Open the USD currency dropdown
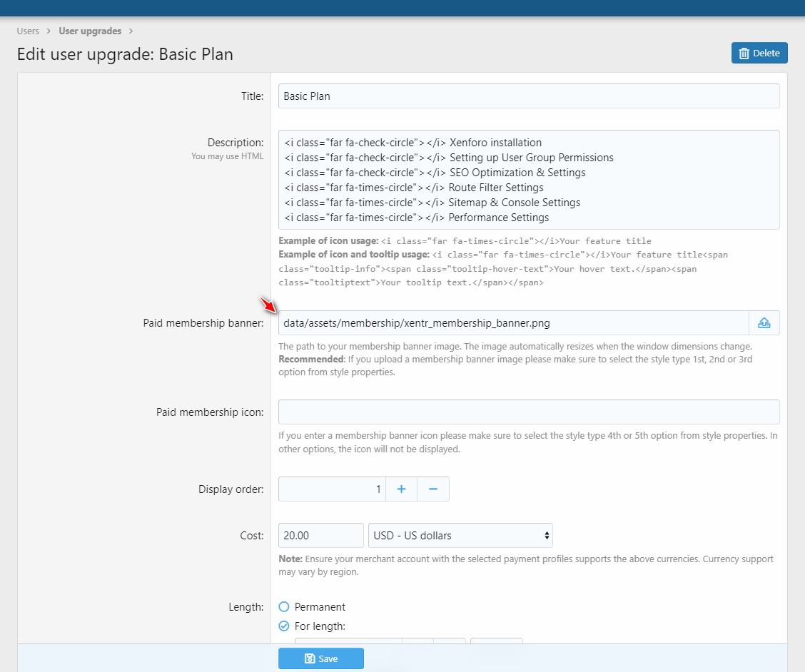The image size is (805, 672). pyautogui.click(x=460, y=535)
